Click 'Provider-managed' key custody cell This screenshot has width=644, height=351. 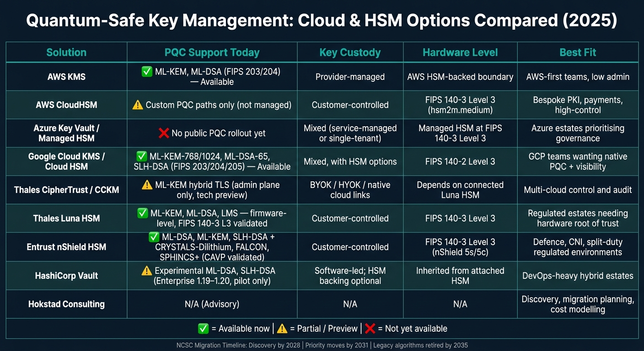coord(350,77)
